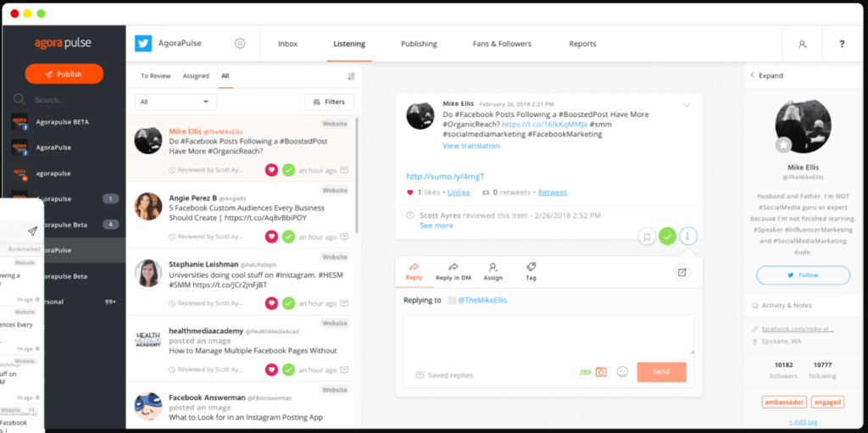
Task: Bookmark the open tweet
Action: point(647,237)
